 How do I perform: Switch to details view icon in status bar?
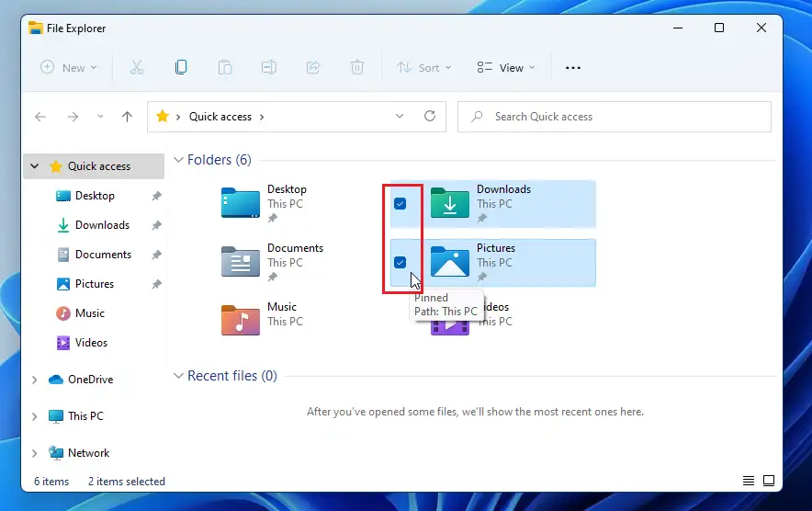(x=749, y=481)
